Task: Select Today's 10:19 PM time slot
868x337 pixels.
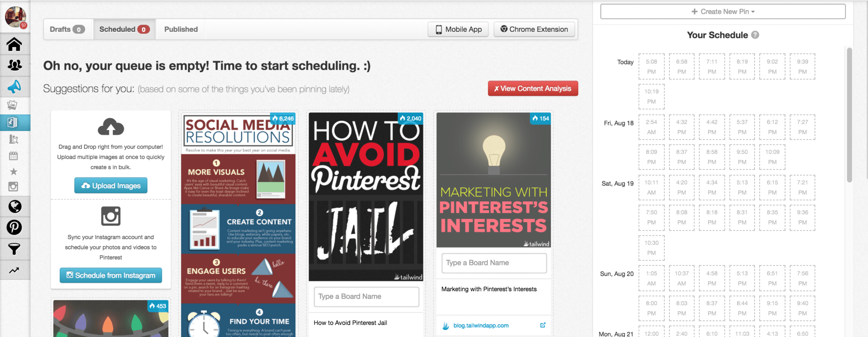Action: (x=651, y=97)
